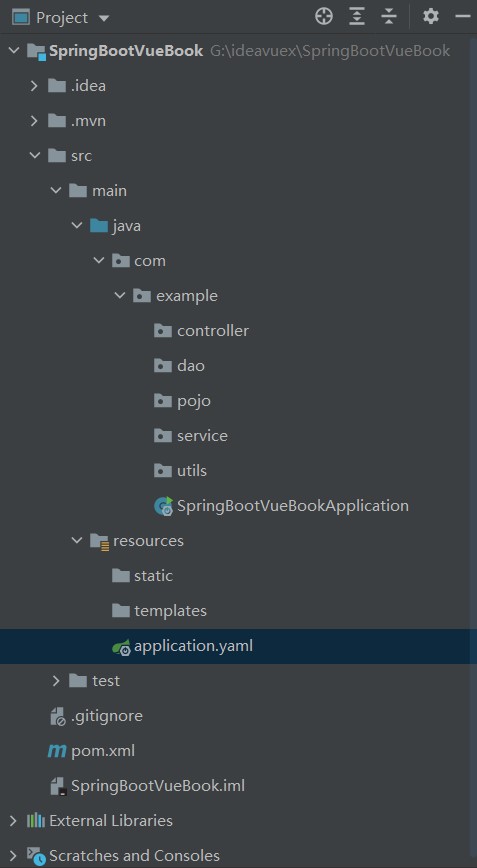Expand the test folder arrow
477x868 pixels.
tap(56, 680)
